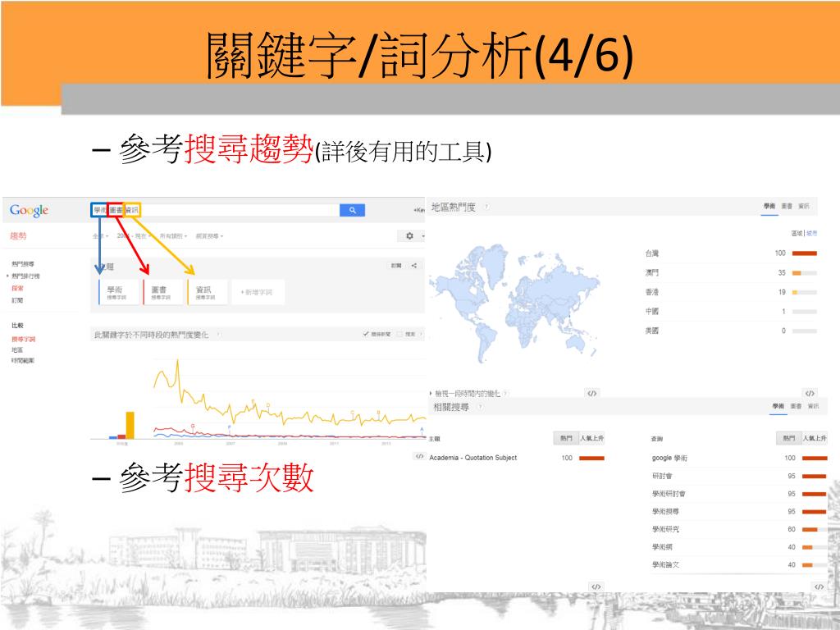Open 熱門搜尋 in left sidebar
The width and height of the screenshot is (840, 630).
click(x=23, y=264)
